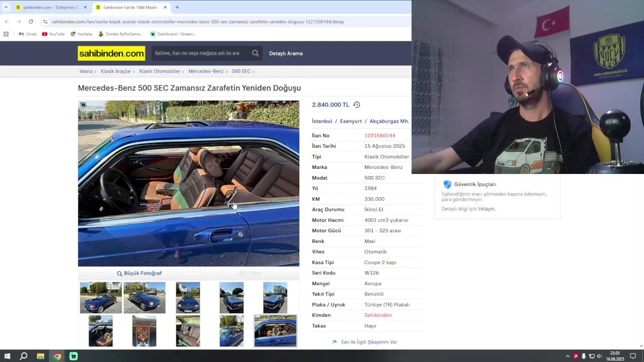Click the Video tab under photo

(x=250, y=274)
